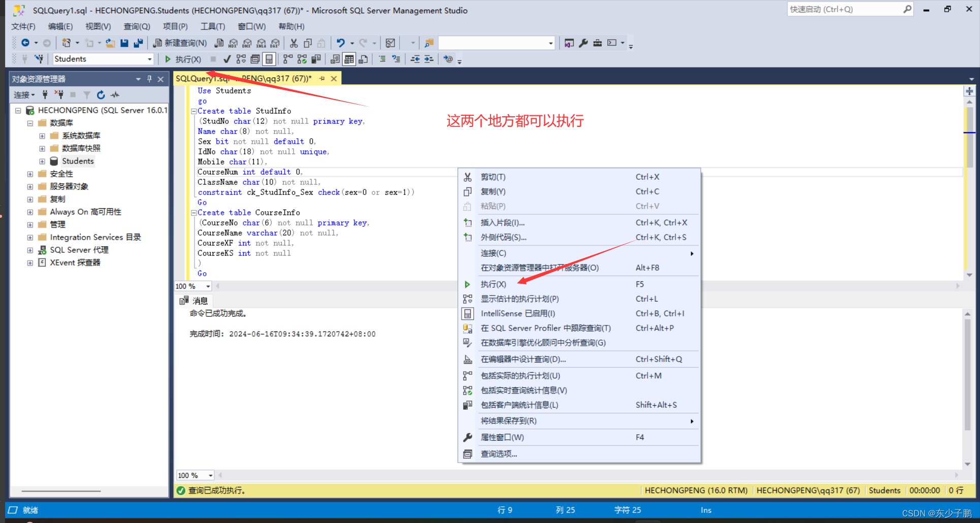Click the SQL Server 代理 tree item
This screenshot has width=980, height=523.
coord(79,249)
